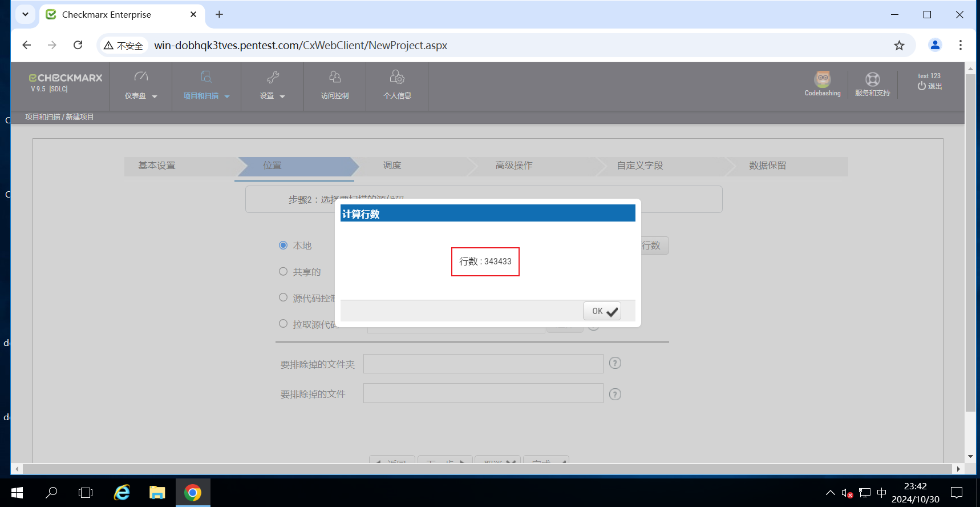The width and height of the screenshot is (980, 507).
Task: Choose the 源代码控制 radio option
Action: pyautogui.click(x=283, y=297)
